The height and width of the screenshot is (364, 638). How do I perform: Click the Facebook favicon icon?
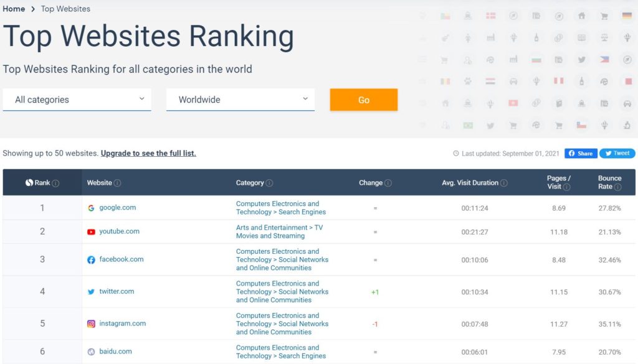click(91, 260)
